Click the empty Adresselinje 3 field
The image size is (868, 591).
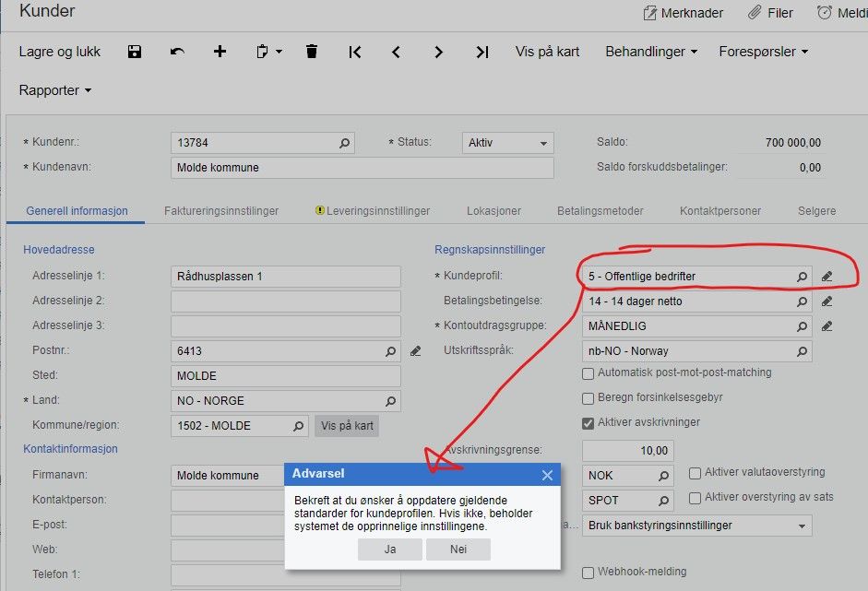[x=286, y=326]
